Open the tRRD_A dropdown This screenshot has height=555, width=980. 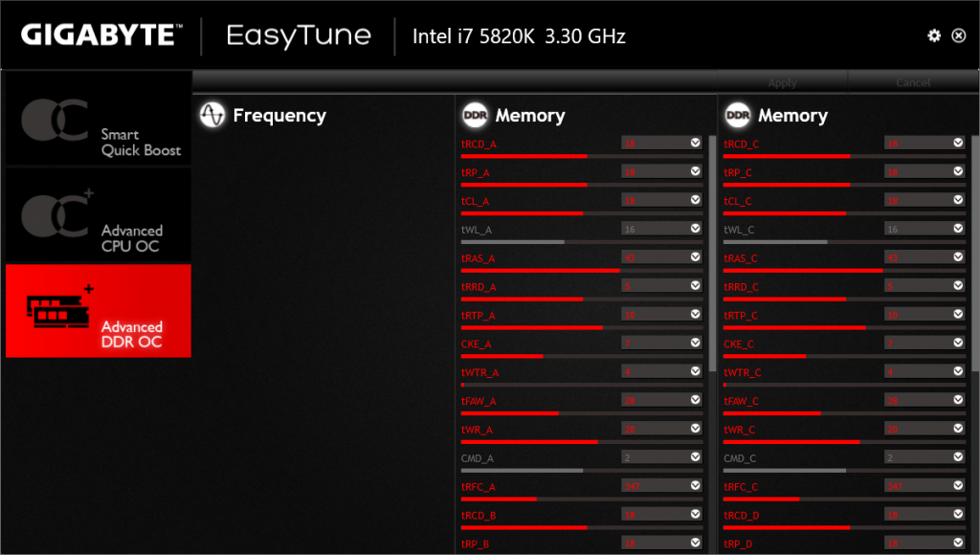(x=695, y=285)
